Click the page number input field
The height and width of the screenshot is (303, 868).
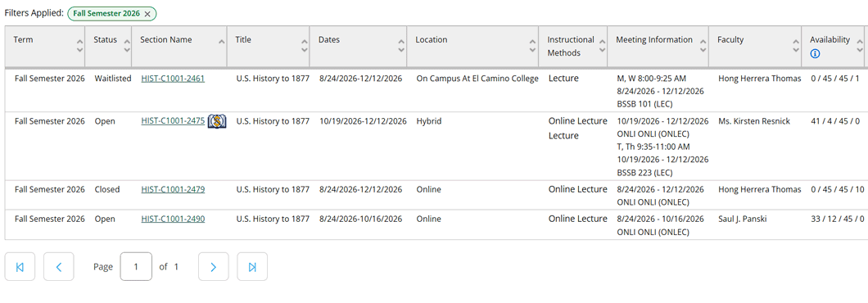coord(136,267)
